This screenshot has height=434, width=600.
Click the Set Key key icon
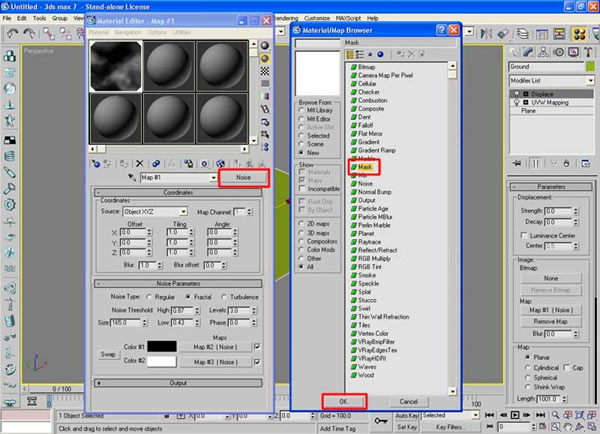(381, 421)
